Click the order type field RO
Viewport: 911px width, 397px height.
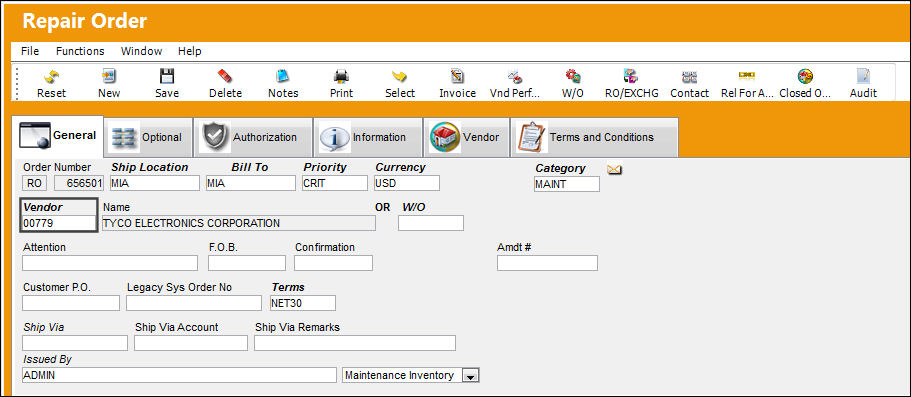tap(34, 183)
